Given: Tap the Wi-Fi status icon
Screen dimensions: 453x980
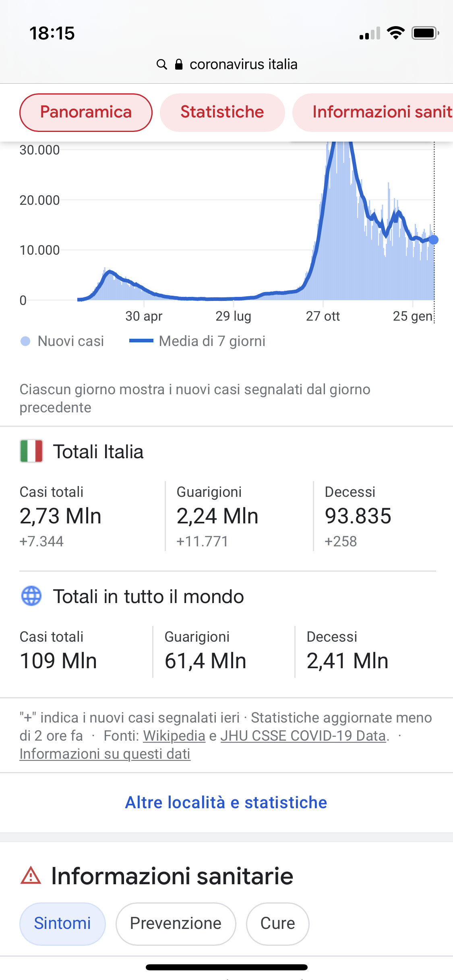Looking at the screenshot, I should click(x=396, y=33).
